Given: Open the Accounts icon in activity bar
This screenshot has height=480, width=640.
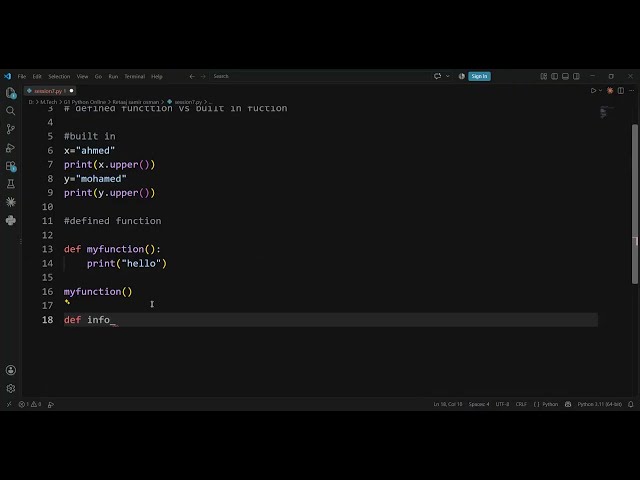Looking at the screenshot, I should tap(11, 370).
